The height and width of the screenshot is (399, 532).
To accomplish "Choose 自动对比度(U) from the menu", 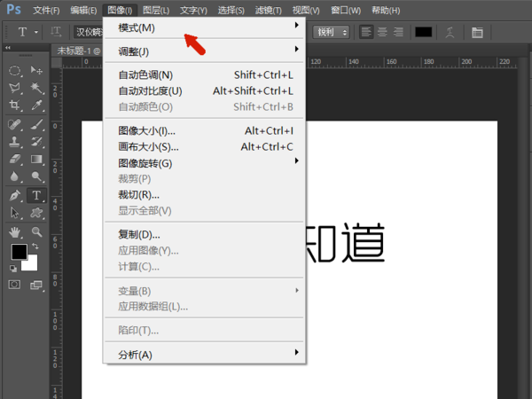I will [204, 91].
